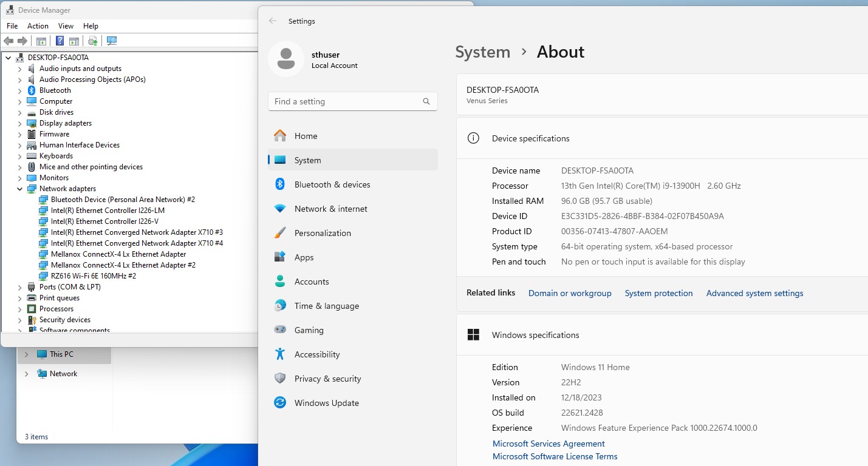Select Mellanox ConnectX-4 Lx Ethernet Adapter #2

123,265
